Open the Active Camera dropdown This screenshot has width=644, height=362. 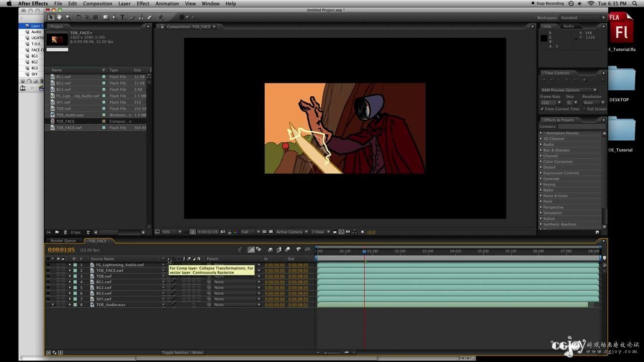pyautogui.click(x=292, y=232)
